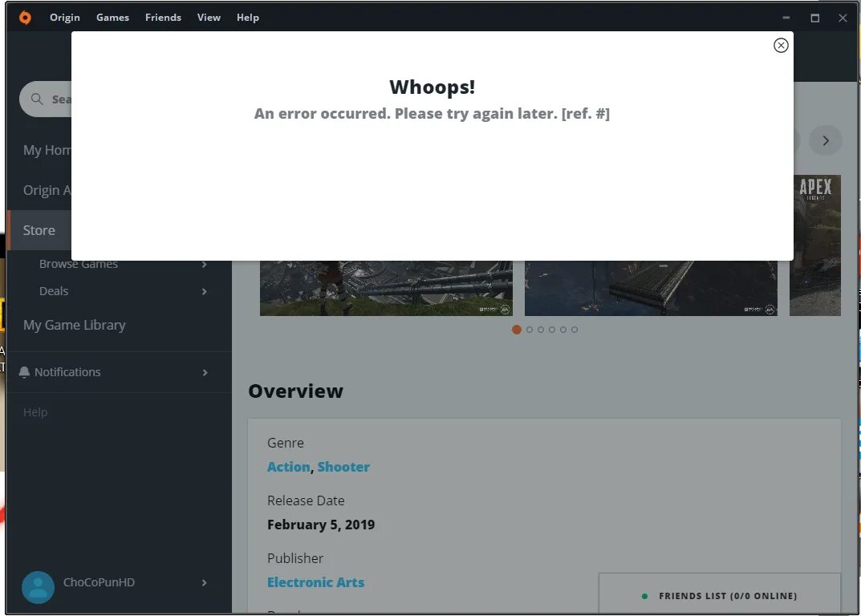
Task: Click the Shooter genre link
Action: click(x=343, y=467)
